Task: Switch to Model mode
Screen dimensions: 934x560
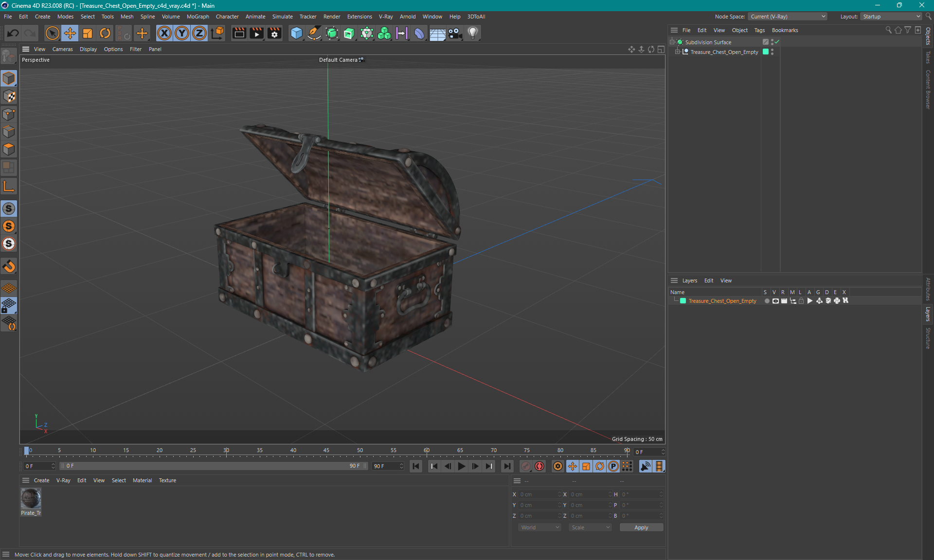Action: 9,78
